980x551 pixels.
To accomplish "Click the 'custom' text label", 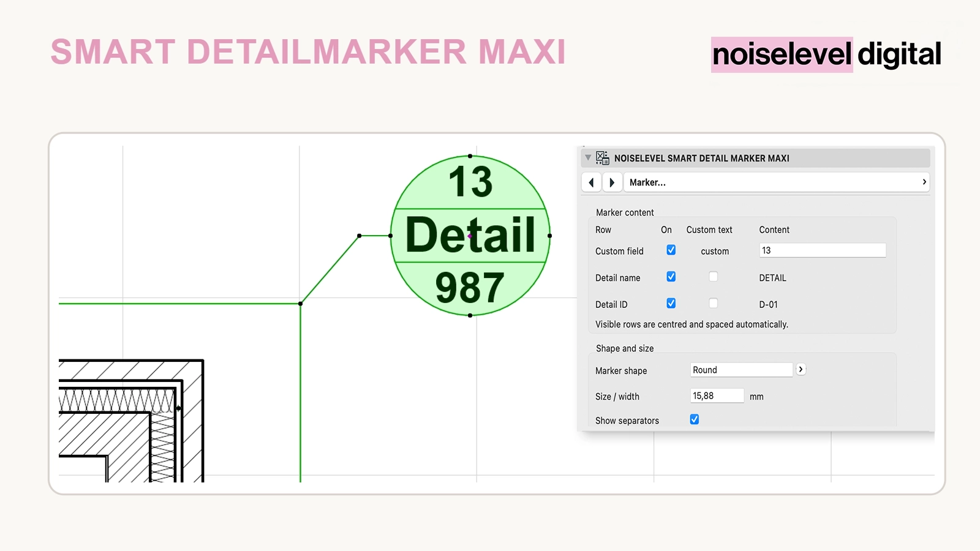I will (715, 251).
